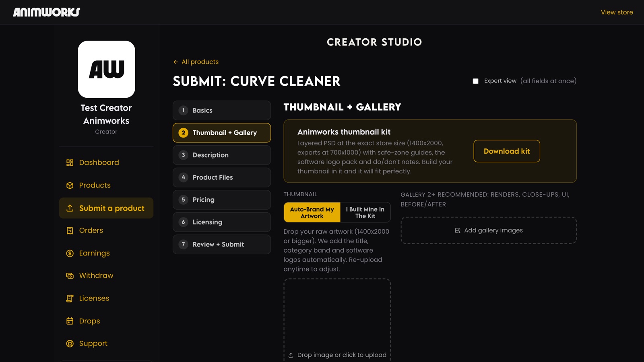
Task: Open the Pricing step
Action: [222, 200]
